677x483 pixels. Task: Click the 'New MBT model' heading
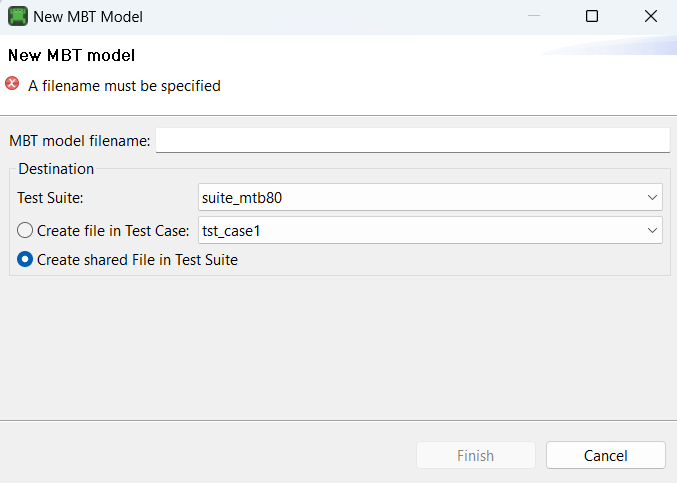71,55
